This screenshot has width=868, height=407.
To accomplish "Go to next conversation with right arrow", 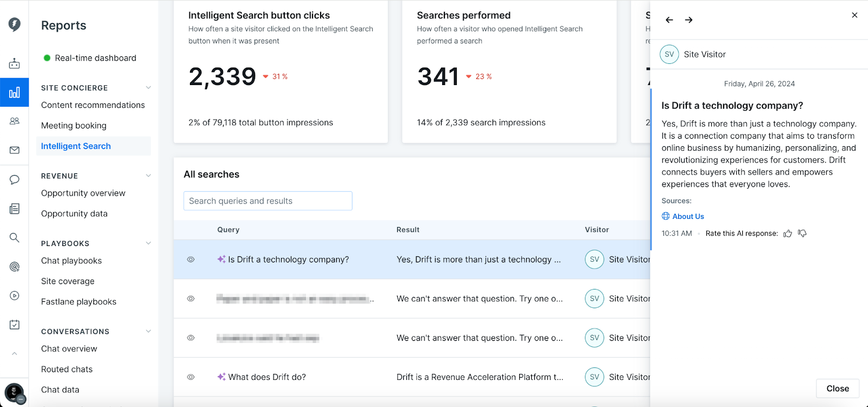I will click(688, 20).
